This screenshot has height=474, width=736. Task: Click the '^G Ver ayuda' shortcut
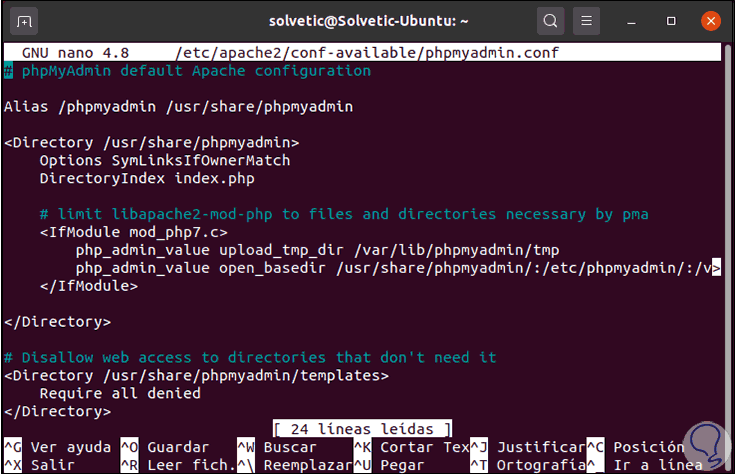point(58,447)
